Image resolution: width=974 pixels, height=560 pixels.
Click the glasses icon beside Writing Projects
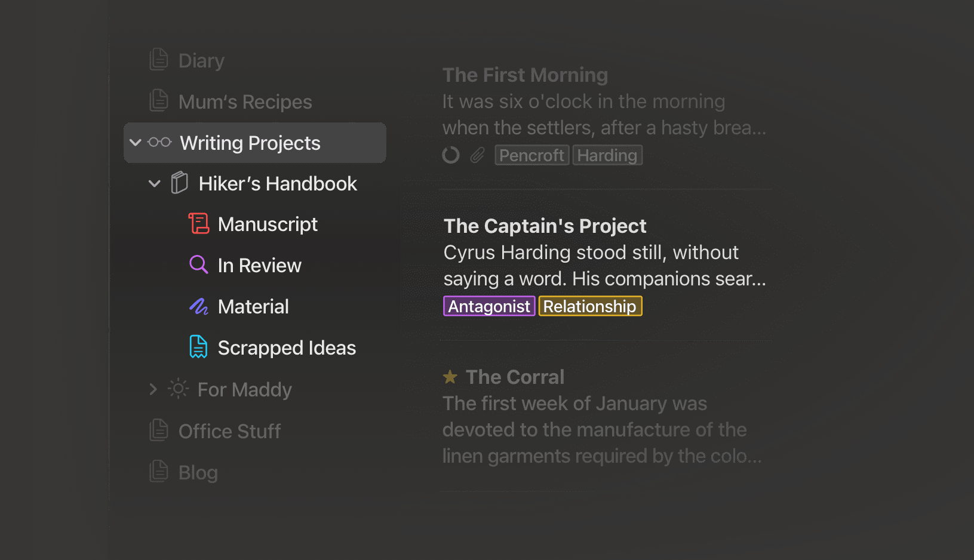pos(159,142)
